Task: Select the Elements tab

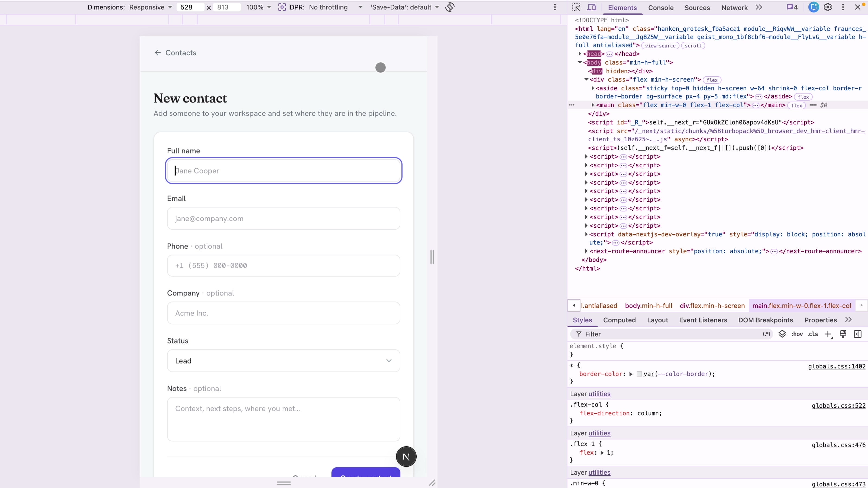Action: point(622,7)
